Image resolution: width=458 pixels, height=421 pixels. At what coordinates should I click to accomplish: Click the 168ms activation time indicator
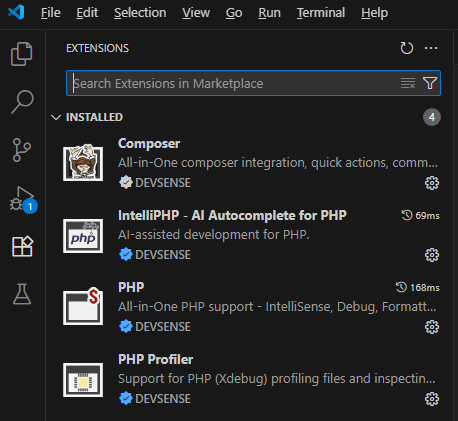[418, 287]
